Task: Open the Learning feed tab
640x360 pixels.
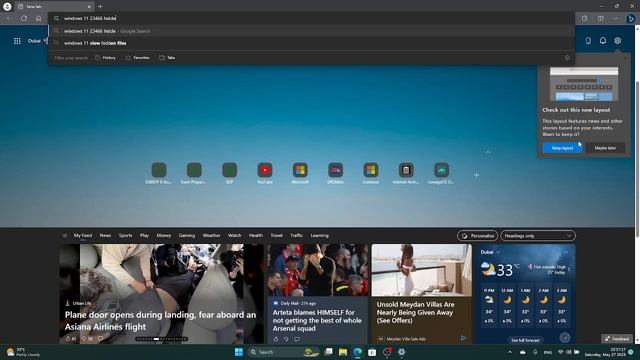Action: [x=319, y=236]
